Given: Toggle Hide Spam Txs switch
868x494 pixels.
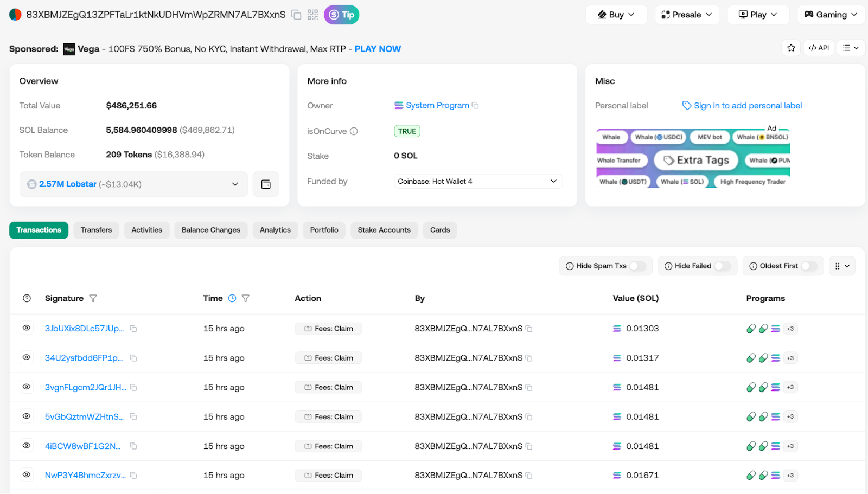Looking at the screenshot, I should pyautogui.click(x=637, y=266).
